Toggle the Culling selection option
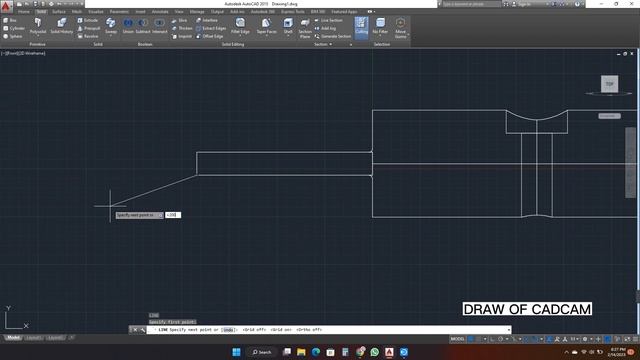The height and width of the screenshot is (360, 640). click(x=361, y=27)
